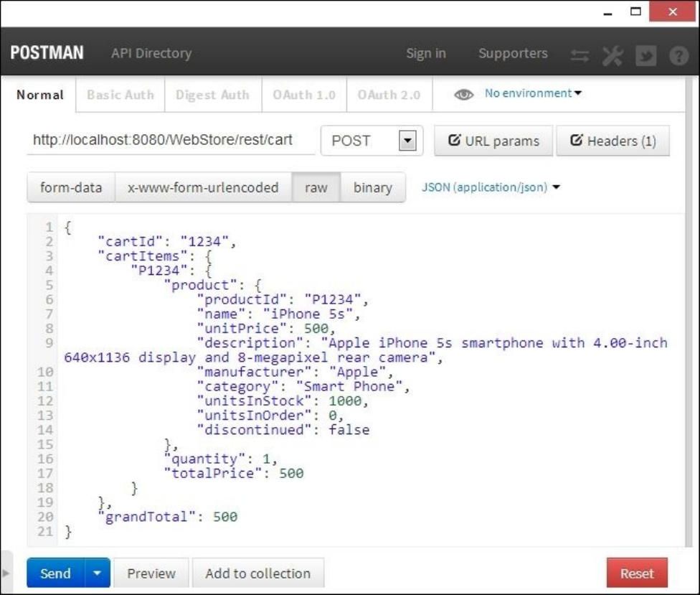Click line number 21 in gutter

[45, 531]
